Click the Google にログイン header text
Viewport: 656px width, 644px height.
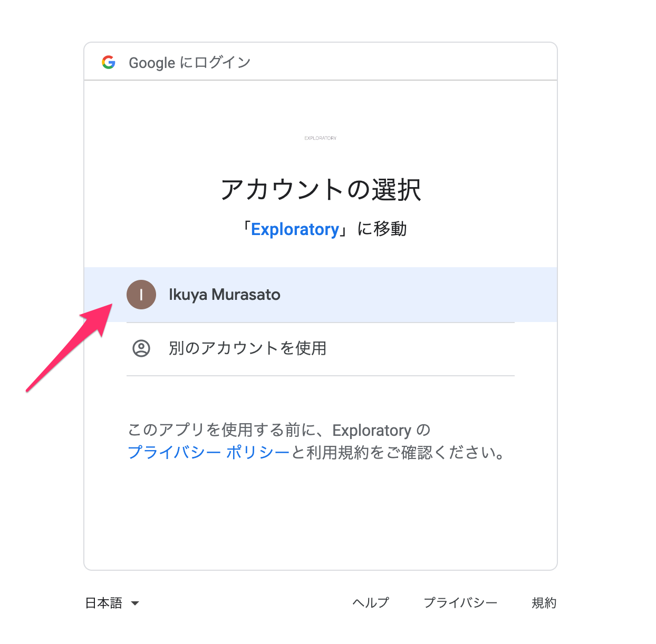pos(190,63)
